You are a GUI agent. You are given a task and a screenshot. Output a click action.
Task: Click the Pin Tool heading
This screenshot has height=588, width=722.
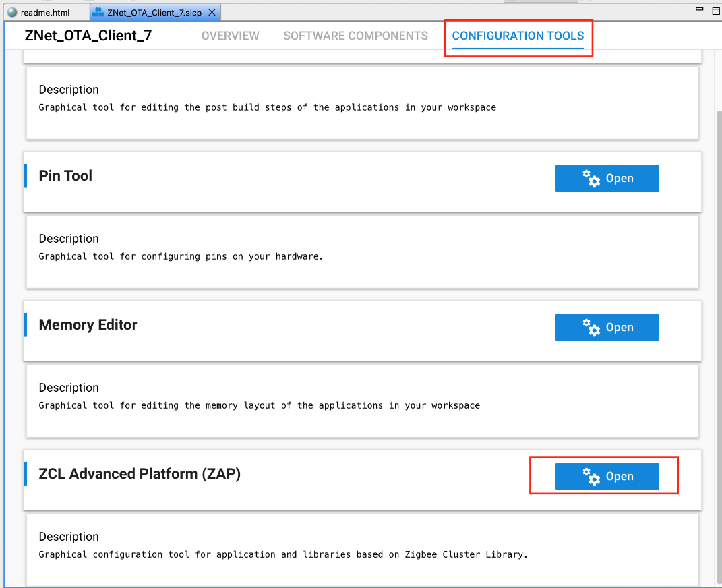(x=65, y=176)
